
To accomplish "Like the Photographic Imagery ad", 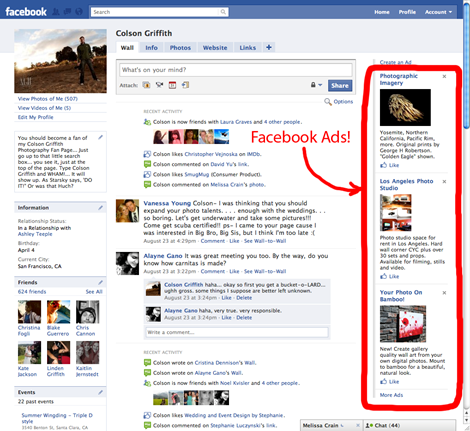I will 390,165.
